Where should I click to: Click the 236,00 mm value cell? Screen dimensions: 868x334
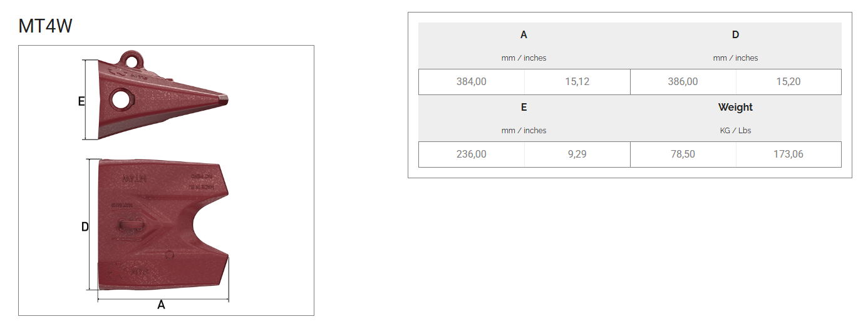[472, 154]
